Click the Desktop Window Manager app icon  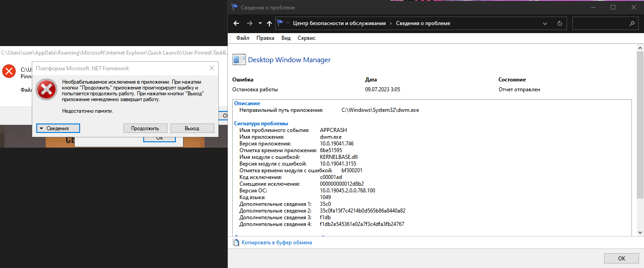239,60
